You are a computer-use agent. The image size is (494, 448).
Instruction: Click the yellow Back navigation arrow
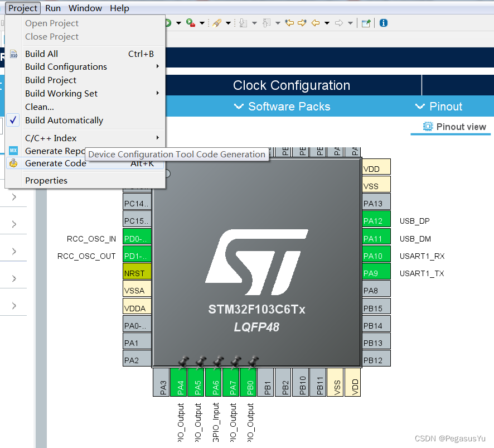(316, 23)
